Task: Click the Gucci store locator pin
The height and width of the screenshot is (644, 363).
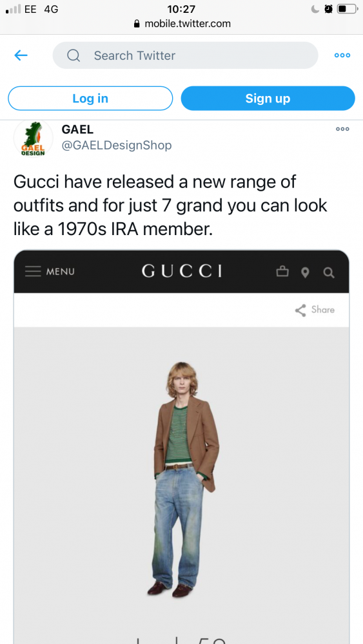Action: (x=305, y=272)
